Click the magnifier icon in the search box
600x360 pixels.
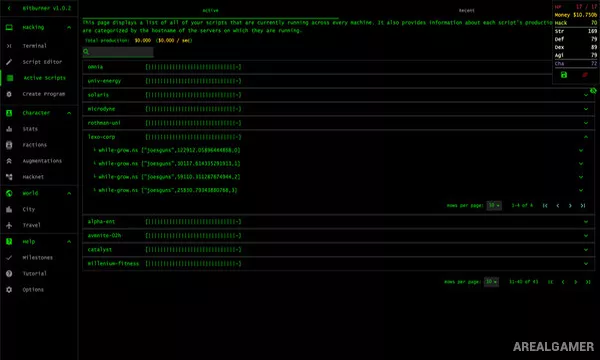coord(86,52)
